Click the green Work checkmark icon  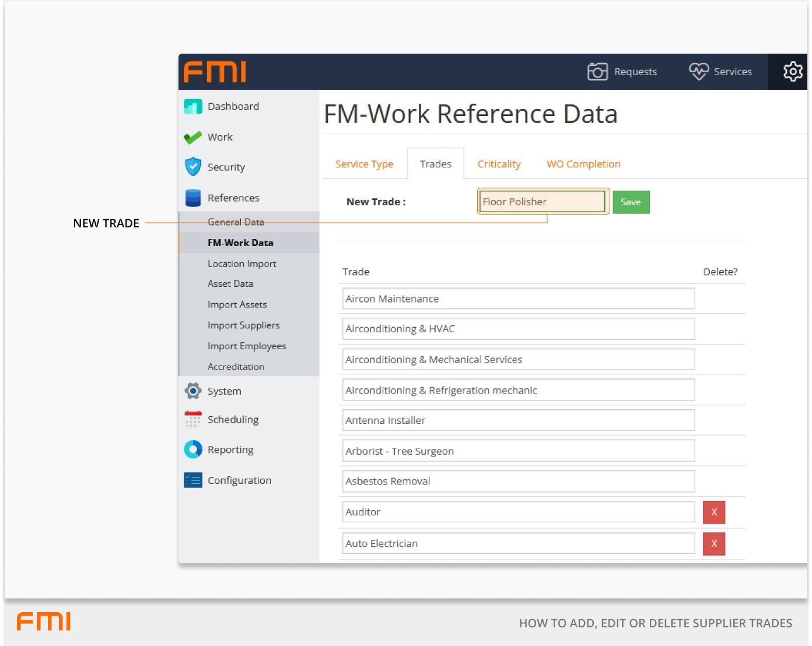(x=192, y=138)
